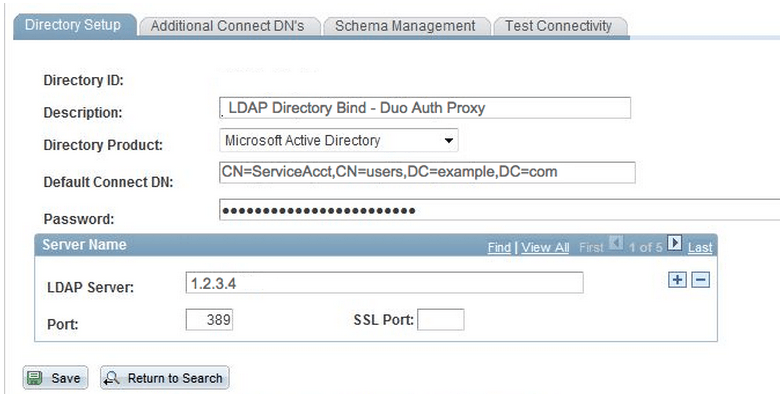This screenshot has height=394, width=780.
Task: Click the Default Connect DN field
Action: point(427,172)
